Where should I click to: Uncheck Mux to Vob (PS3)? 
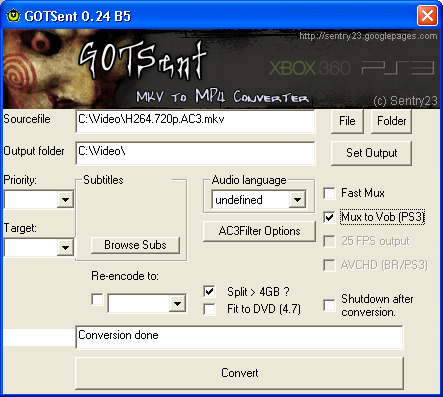pyautogui.click(x=329, y=217)
